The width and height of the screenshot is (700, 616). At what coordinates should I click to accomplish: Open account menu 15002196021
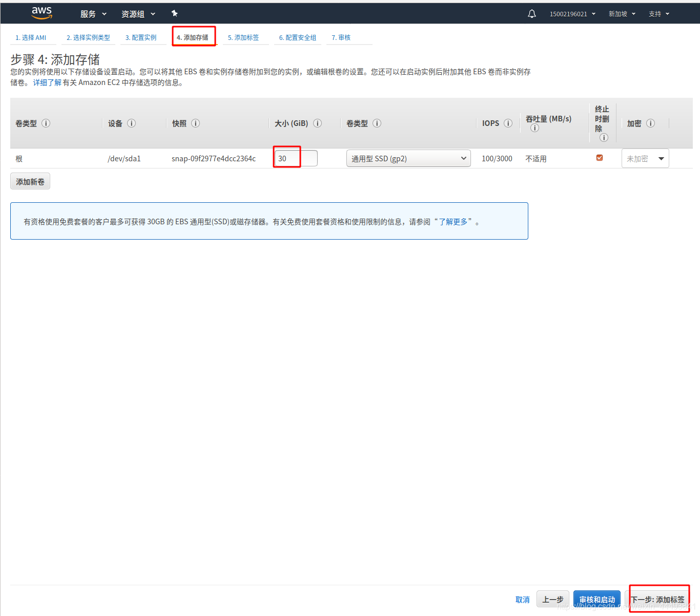(573, 14)
